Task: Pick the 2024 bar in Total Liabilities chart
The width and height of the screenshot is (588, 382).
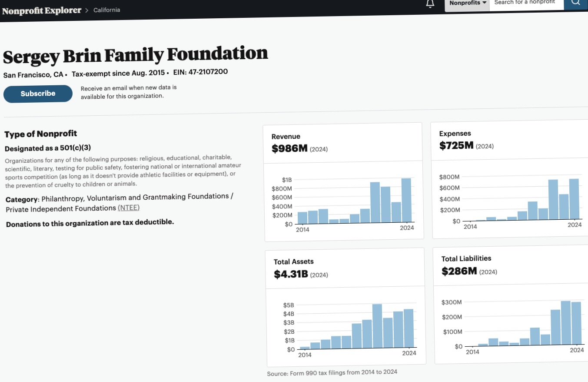Action: (576, 323)
